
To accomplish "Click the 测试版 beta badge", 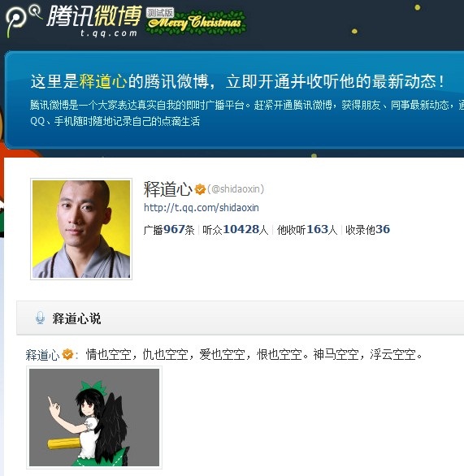I will tap(160, 12).
